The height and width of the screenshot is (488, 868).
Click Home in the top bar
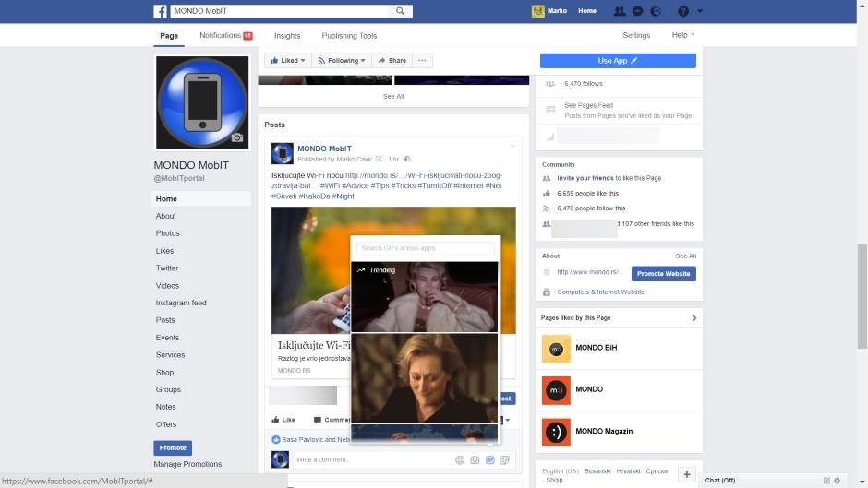[586, 11]
